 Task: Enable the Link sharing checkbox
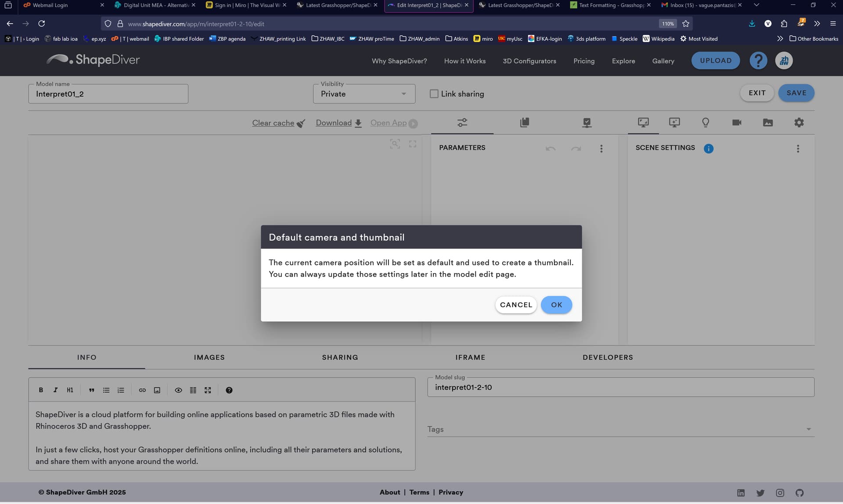pyautogui.click(x=434, y=94)
